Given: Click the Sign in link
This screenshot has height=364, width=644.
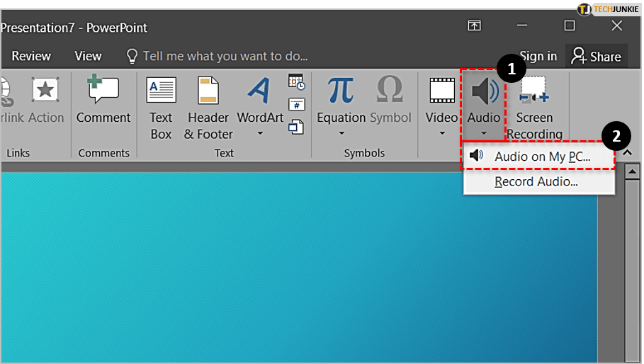Looking at the screenshot, I should pyautogui.click(x=538, y=56).
